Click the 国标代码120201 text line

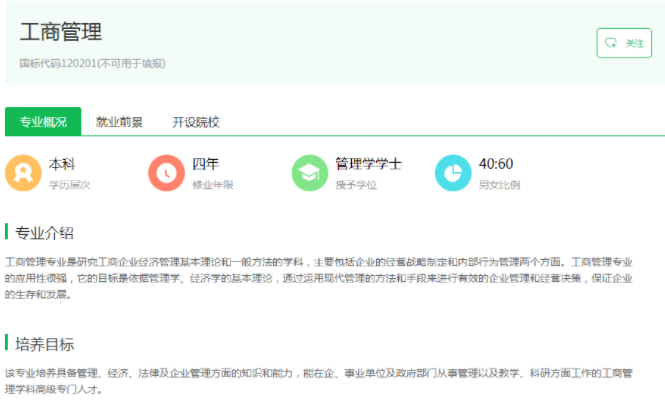pyautogui.click(x=92, y=63)
